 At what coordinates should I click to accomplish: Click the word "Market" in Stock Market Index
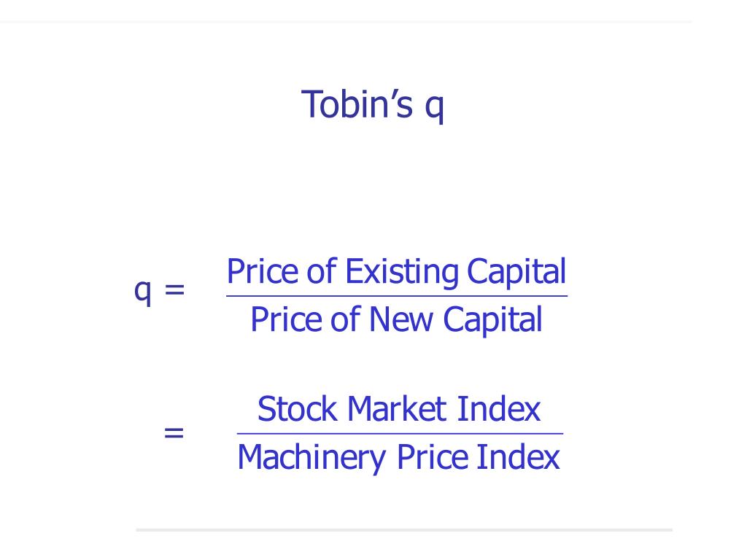click(397, 409)
